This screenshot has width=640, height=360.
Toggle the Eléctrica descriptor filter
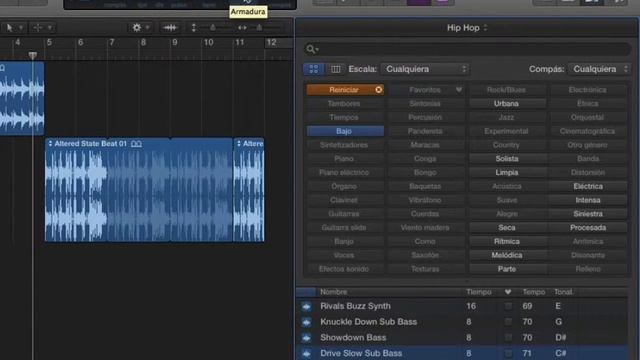click(x=588, y=187)
